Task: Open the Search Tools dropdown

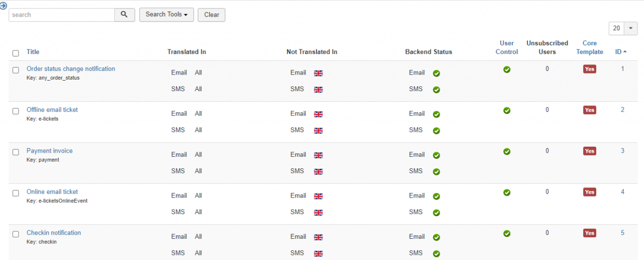Action: pos(167,15)
